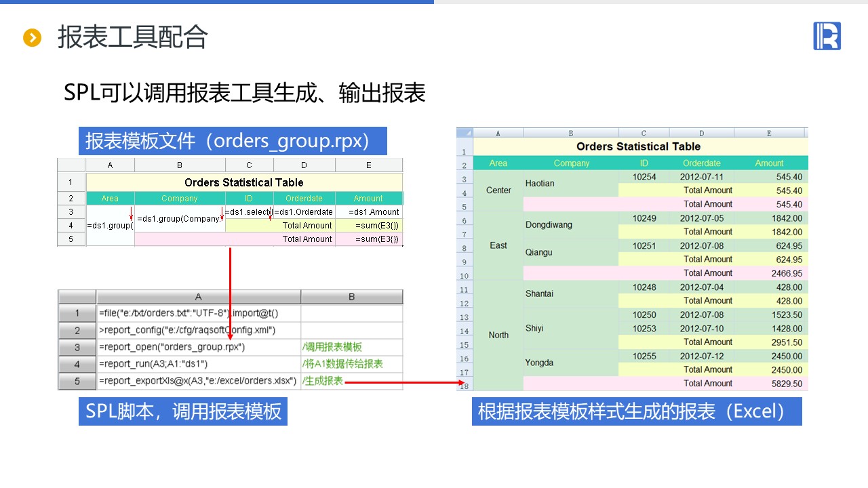Select order ID 10248 in the Excel report
The width and height of the screenshot is (868, 488).
click(644, 287)
